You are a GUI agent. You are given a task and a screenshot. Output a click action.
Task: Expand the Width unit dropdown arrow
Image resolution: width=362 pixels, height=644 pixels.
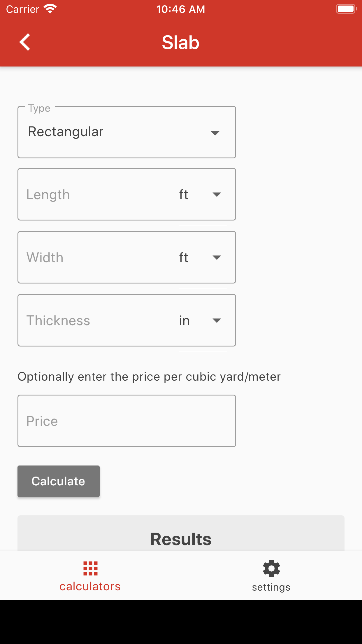[x=217, y=258]
